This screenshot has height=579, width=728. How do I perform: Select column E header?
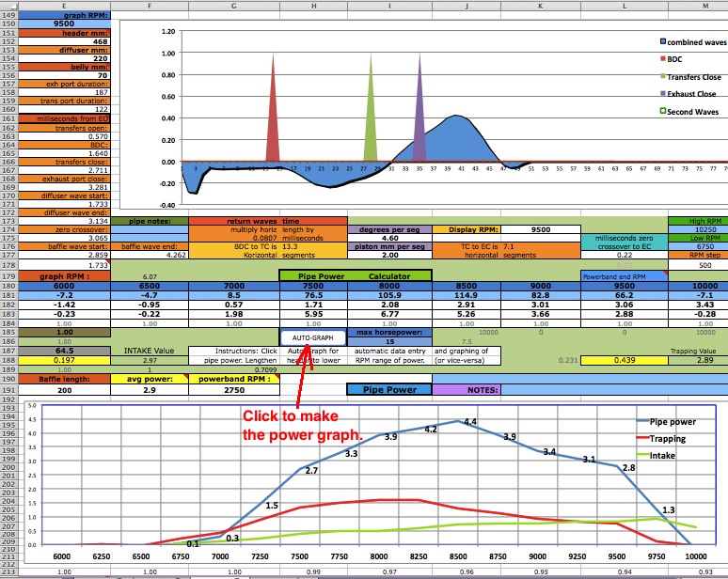[x=64, y=6]
